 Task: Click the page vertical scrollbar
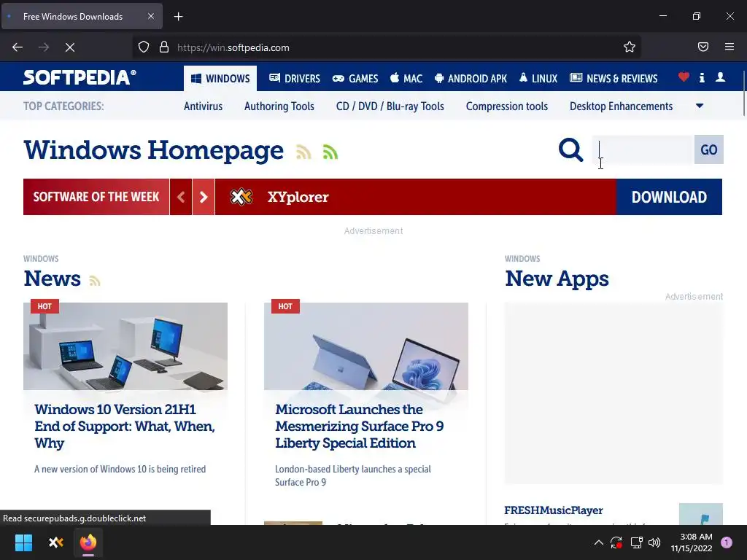tap(743, 93)
